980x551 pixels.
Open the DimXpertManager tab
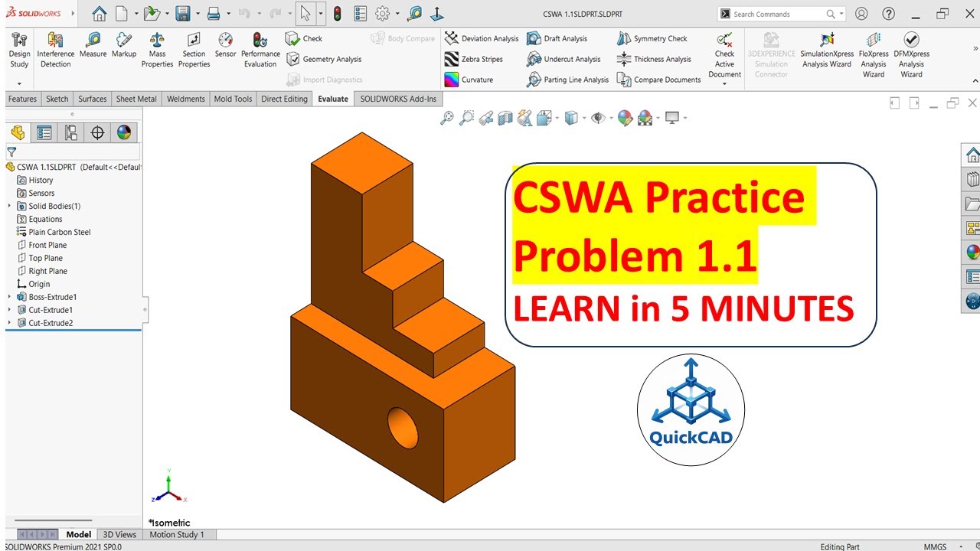click(x=97, y=132)
